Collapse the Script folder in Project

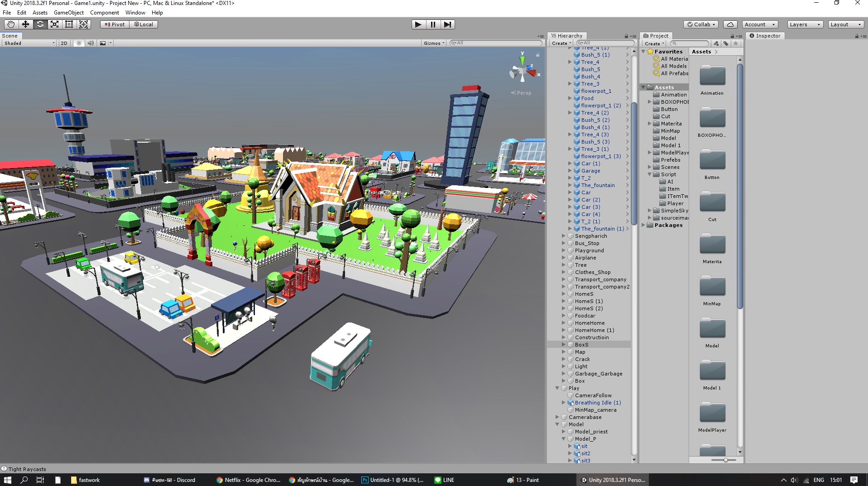pos(649,174)
